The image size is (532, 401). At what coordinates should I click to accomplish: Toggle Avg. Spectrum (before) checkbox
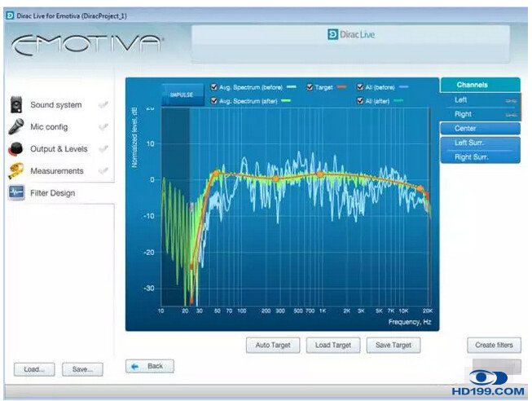pos(213,87)
